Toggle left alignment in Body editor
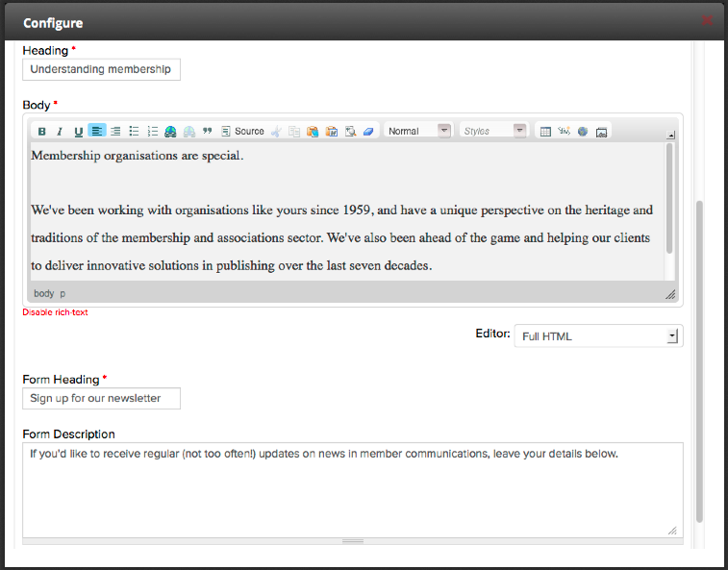This screenshot has height=570, width=728. click(97, 132)
